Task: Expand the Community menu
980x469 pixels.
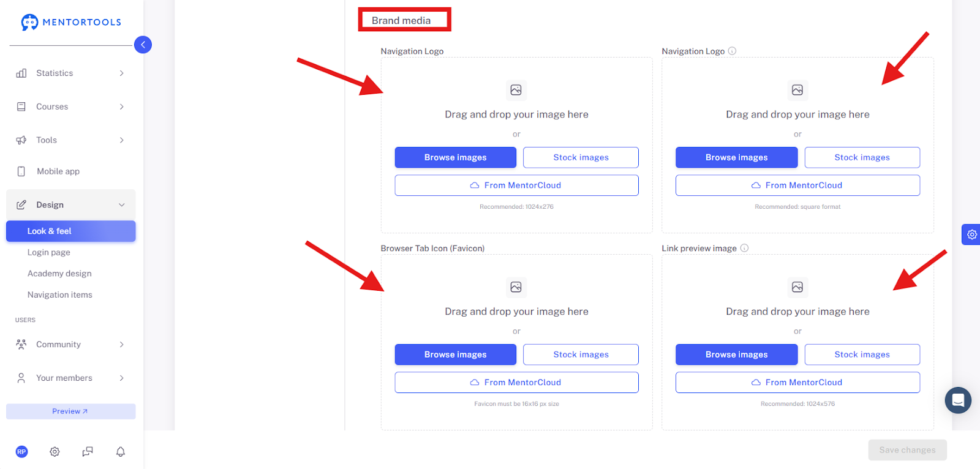Action: tap(71, 344)
